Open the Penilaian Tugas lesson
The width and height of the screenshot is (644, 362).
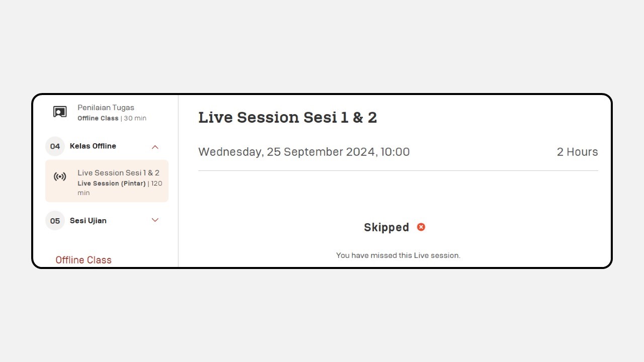106,108
